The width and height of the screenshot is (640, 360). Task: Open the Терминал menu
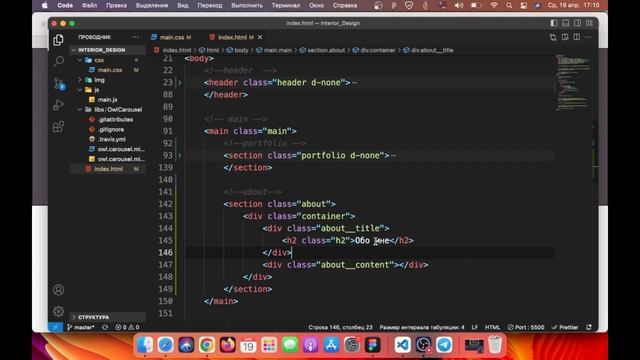pyautogui.click(x=286, y=6)
